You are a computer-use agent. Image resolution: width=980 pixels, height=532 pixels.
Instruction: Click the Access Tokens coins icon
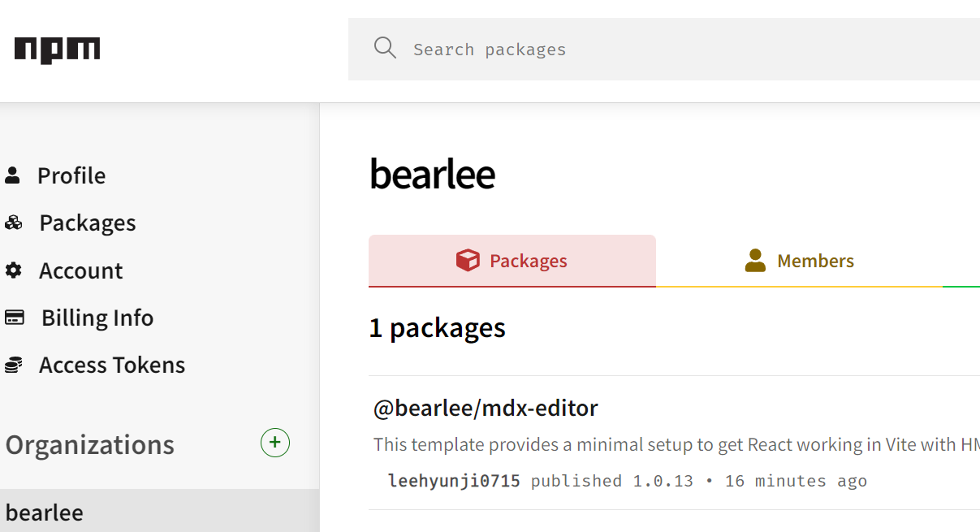pos(13,365)
